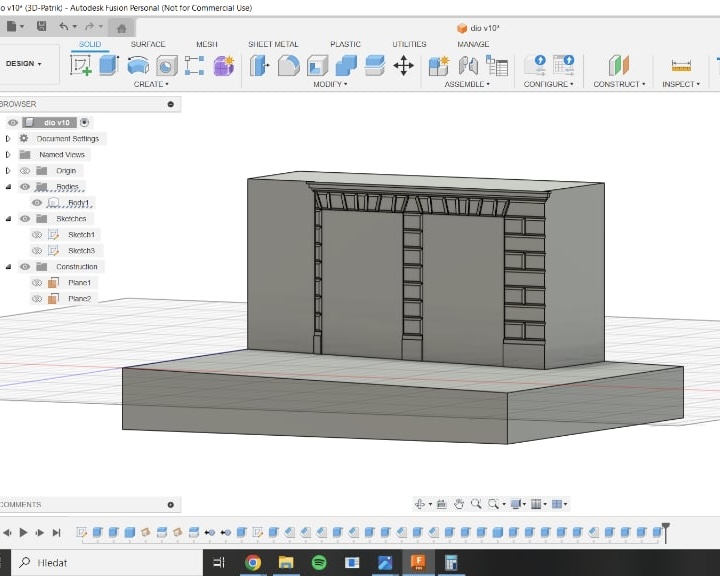Show Plane1 using its eye icon
This screenshot has width=720, height=576.
pos(37,282)
